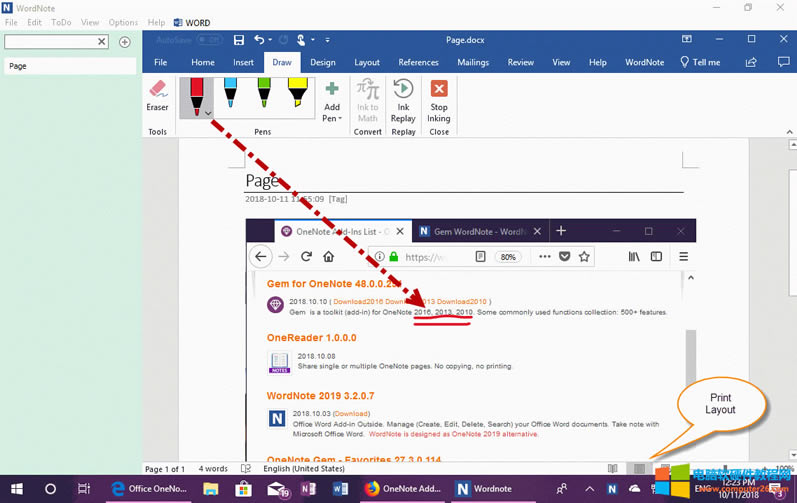Toggle the AutoSave switch

209,40
